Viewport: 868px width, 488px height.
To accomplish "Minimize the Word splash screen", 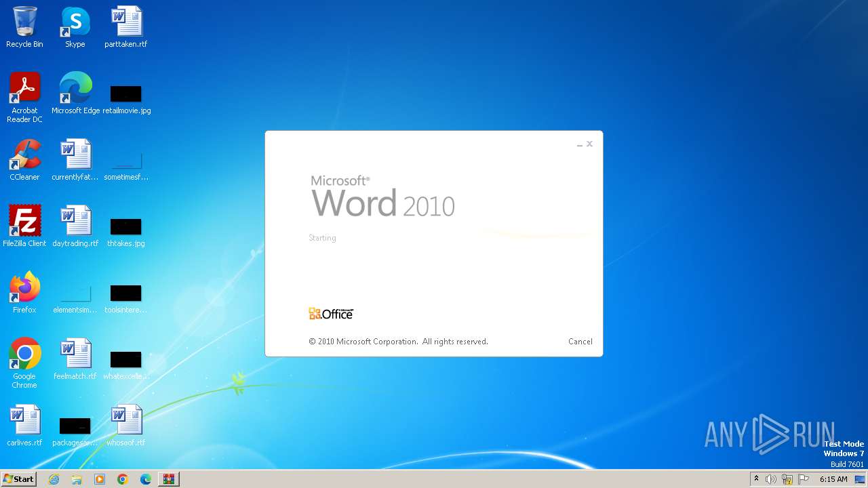I will coord(580,144).
